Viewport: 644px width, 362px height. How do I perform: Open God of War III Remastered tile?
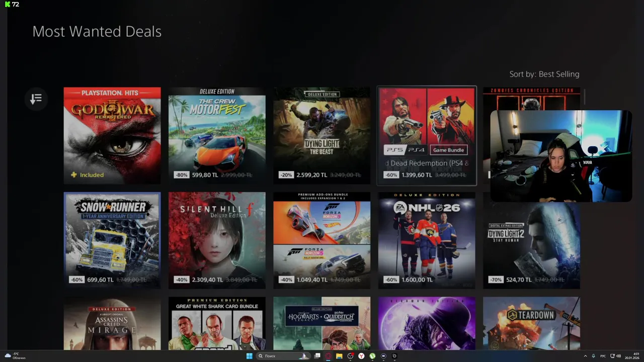coord(112,135)
